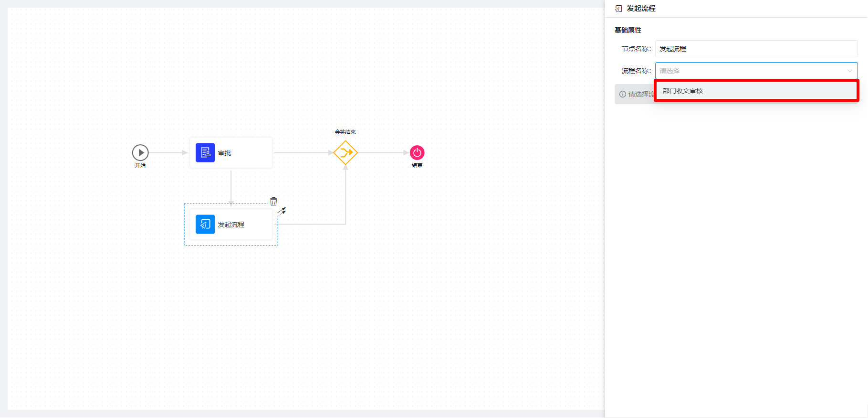
Task: Focus the 节点名称 input field
Action: click(756, 49)
